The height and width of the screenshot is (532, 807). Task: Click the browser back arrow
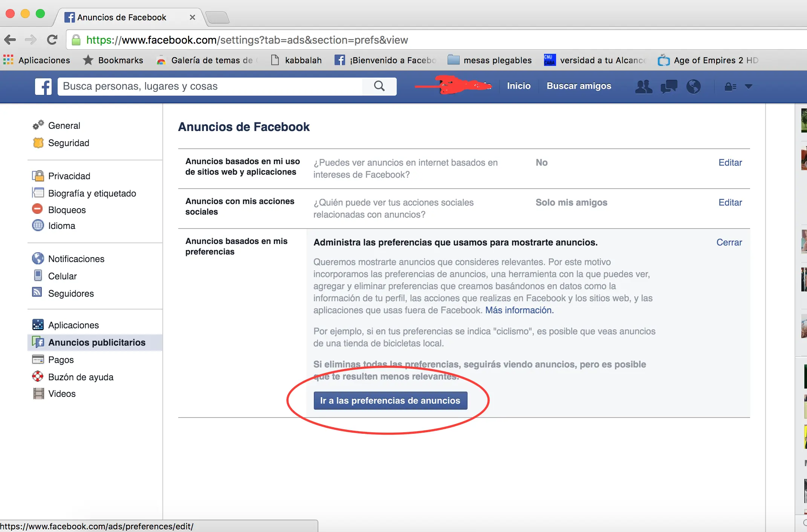click(10, 40)
